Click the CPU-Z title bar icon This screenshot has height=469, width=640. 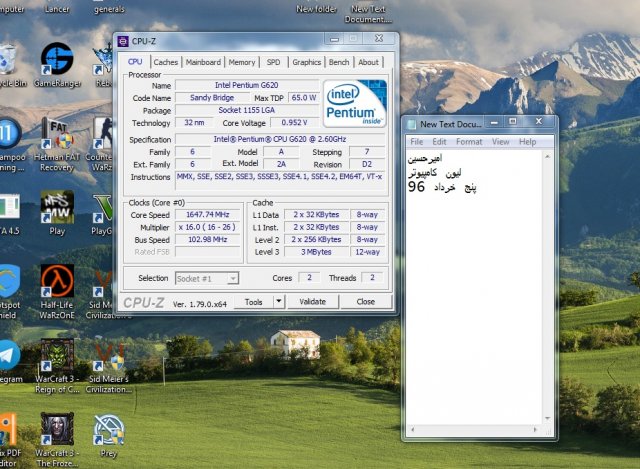coord(123,41)
